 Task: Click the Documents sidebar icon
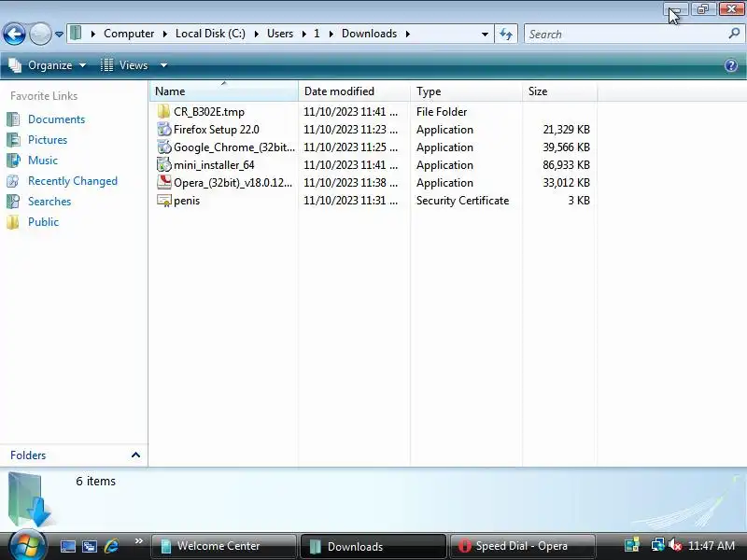pos(13,119)
